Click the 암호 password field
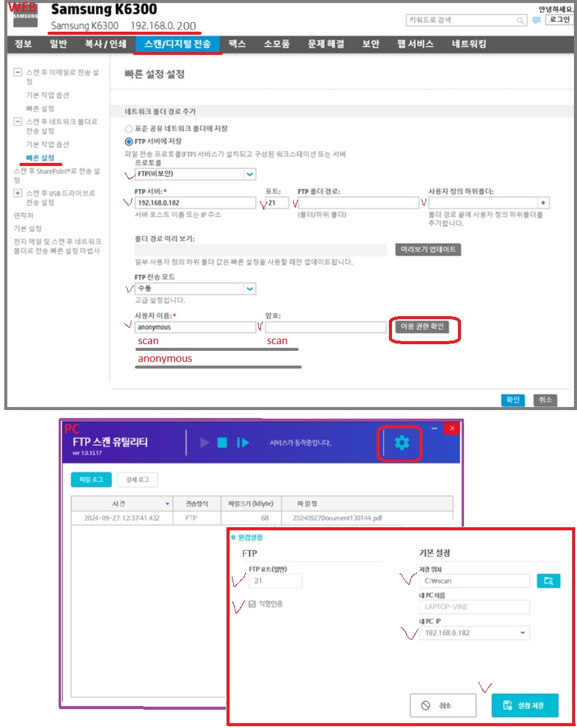Image resolution: width=577 pixels, height=728 pixels. coord(325,327)
